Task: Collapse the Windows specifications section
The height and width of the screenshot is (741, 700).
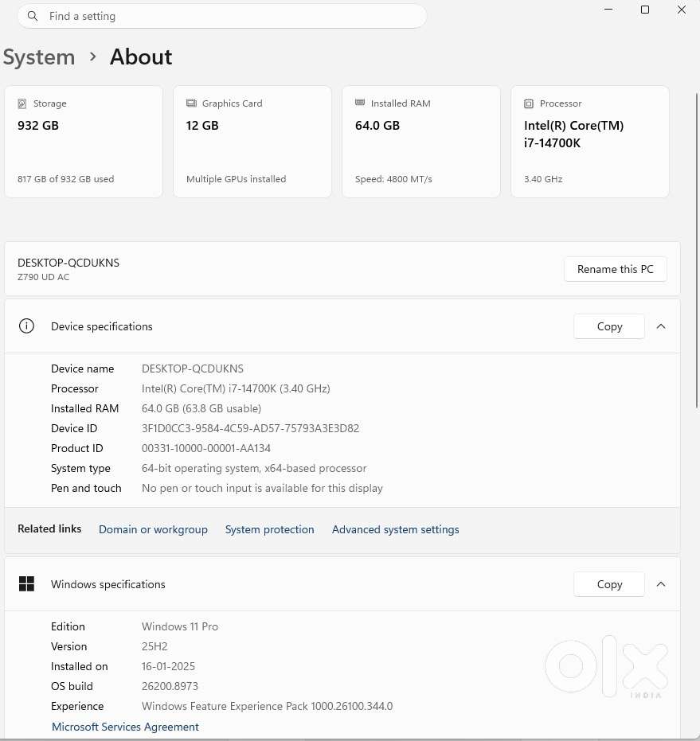Action: (x=661, y=584)
